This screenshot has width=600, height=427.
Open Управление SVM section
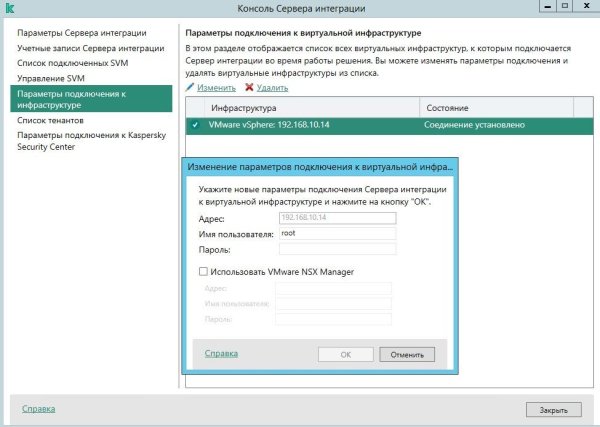coord(51,78)
